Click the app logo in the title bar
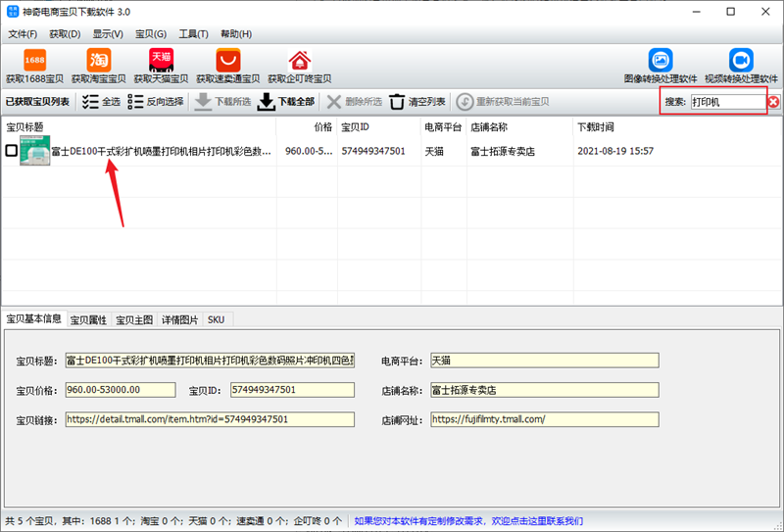The width and height of the screenshot is (784, 532). tap(12, 12)
